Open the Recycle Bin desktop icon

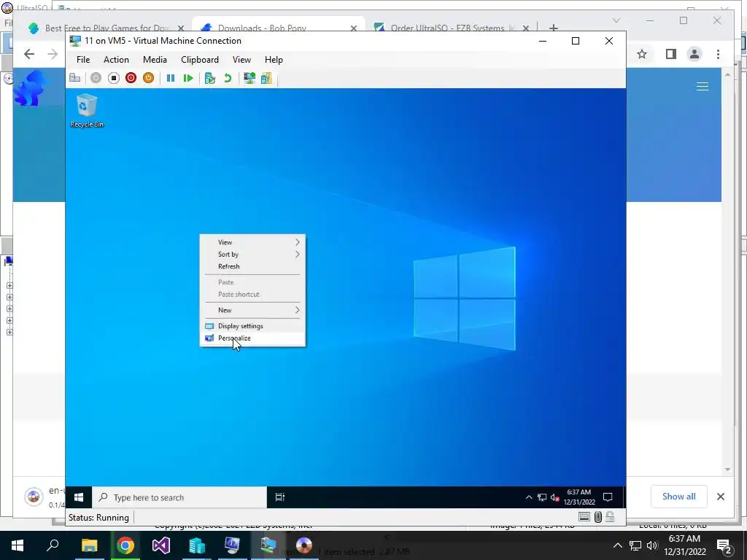pos(87,111)
